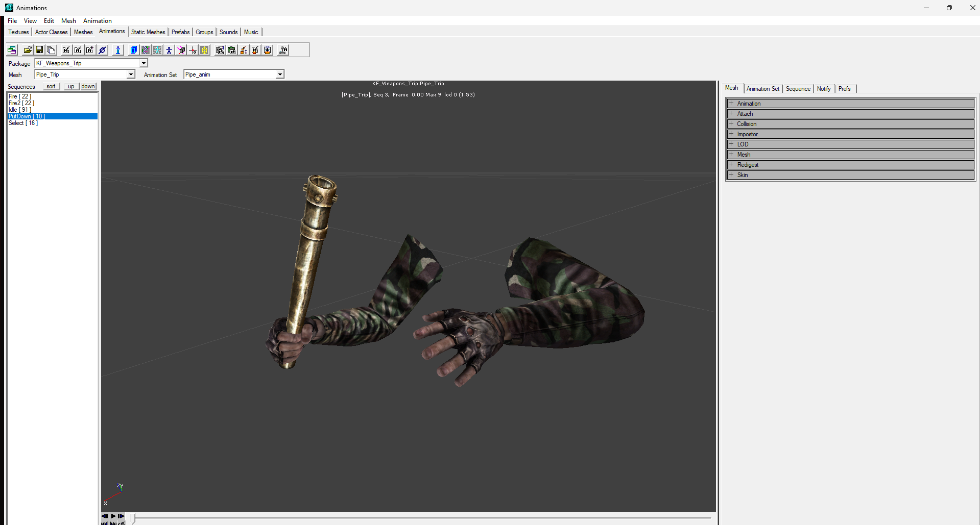Image resolution: width=980 pixels, height=525 pixels.
Task: Open the Notify properties tab
Action: pos(824,89)
